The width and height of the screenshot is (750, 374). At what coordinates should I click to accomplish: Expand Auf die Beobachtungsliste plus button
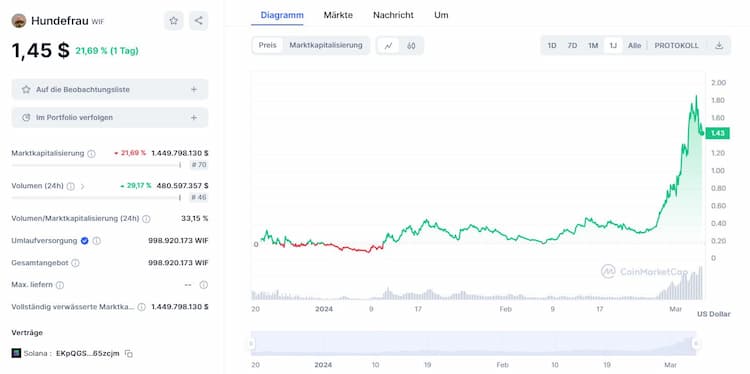(x=194, y=89)
